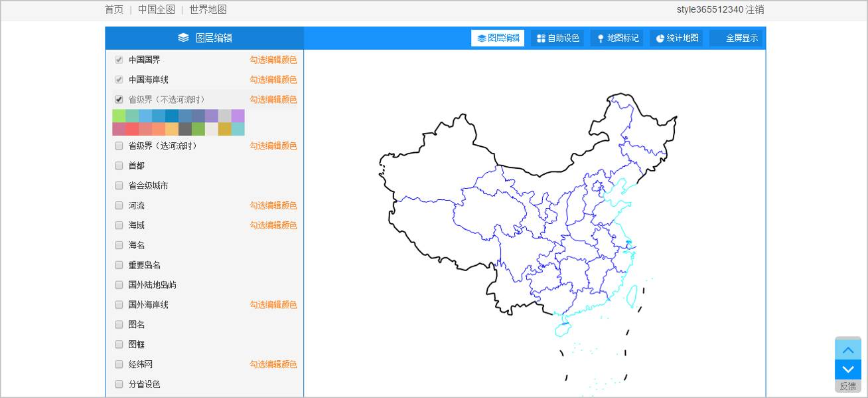Viewport: 868px width, 398px height.
Task: Click 勾选编辑颜色 for 中国海岸线
Action: (273, 80)
